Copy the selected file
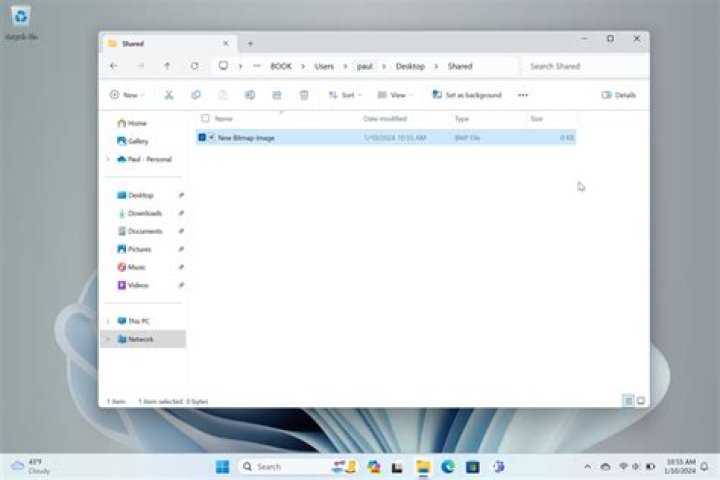The width and height of the screenshot is (720, 480). click(196, 95)
